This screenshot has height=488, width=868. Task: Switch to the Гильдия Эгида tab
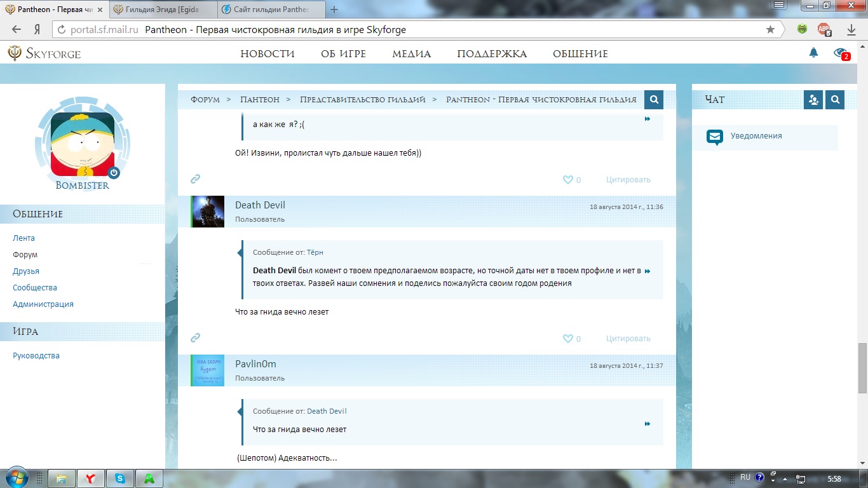tap(163, 10)
